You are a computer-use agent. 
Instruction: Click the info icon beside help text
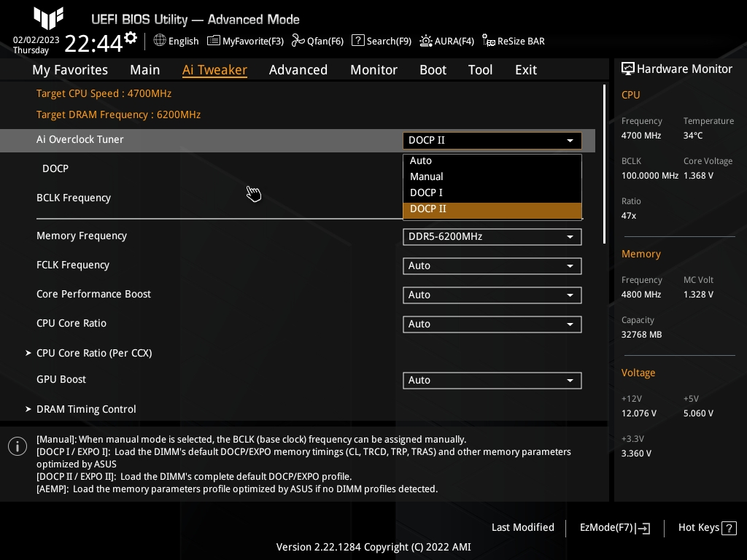(18, 446)
